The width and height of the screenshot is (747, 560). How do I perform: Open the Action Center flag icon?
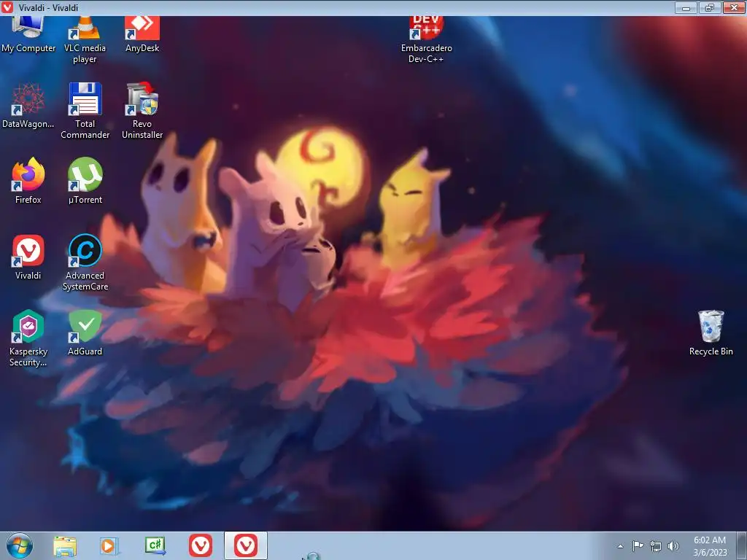(x=638, y=545)
